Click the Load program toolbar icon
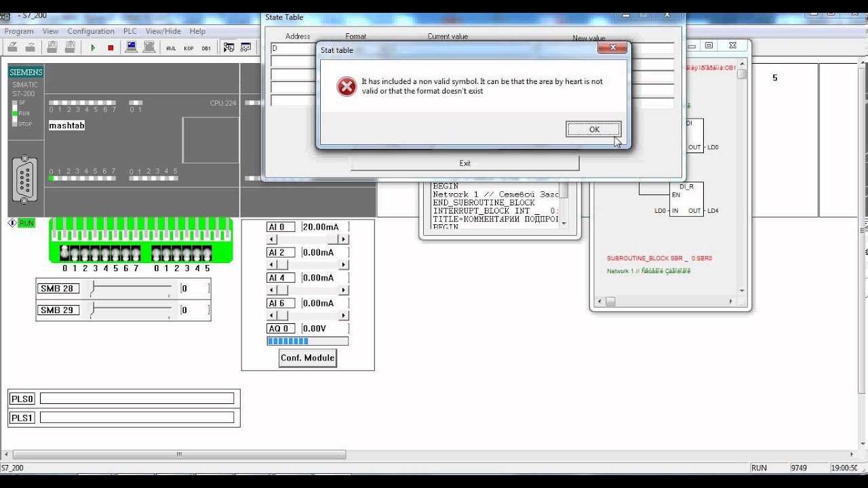The image size is (868, 488). (x=30, y=47)
